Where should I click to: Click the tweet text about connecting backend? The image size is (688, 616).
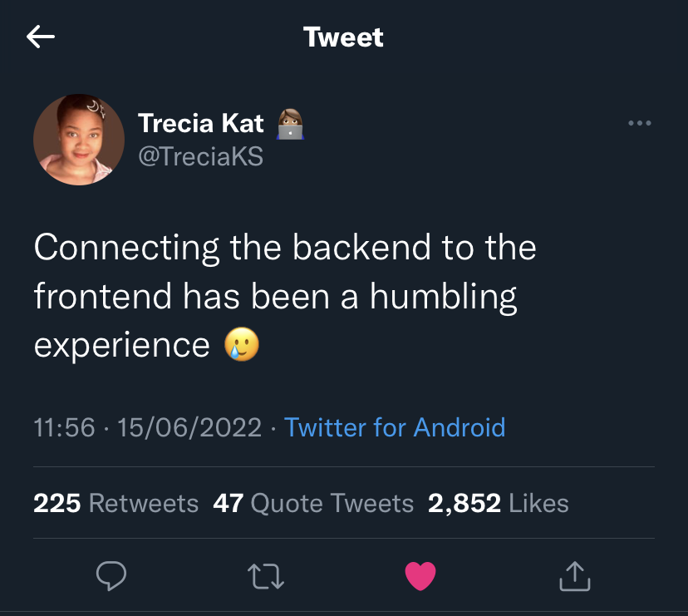(285, 249)
